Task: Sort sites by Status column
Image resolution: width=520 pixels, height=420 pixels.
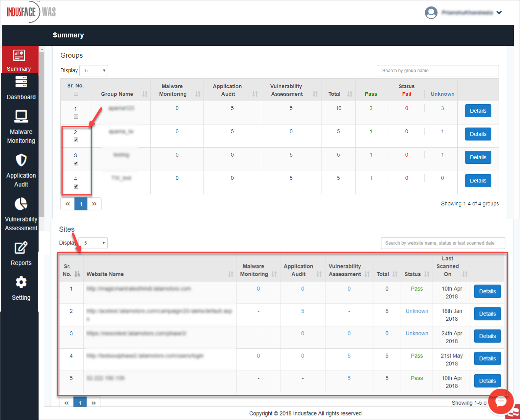Action: point(427,274)
